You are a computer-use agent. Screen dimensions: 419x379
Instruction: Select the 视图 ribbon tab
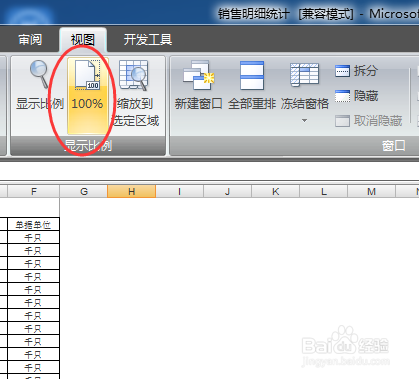[83, 40]
